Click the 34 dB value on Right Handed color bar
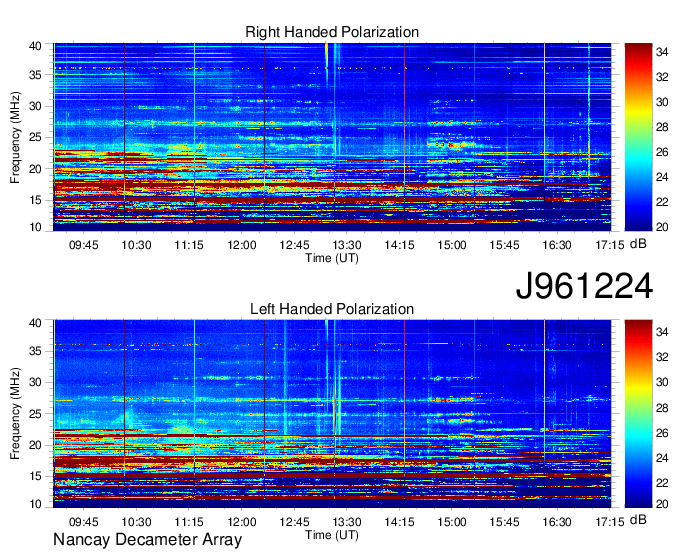The image size is (680, 552). [x=662, y=52]
